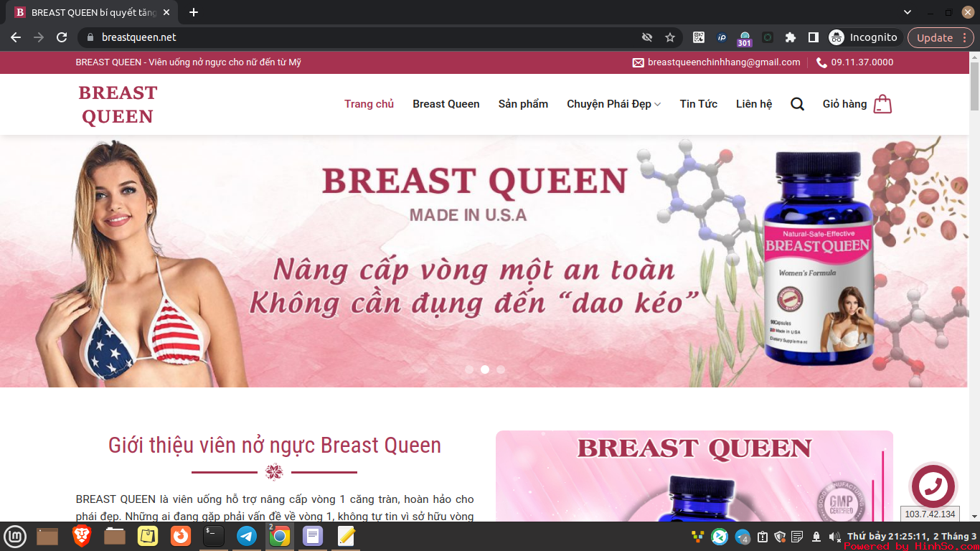
Task: Open the terminal from the taskbar
Action: [x=214, y=536]
